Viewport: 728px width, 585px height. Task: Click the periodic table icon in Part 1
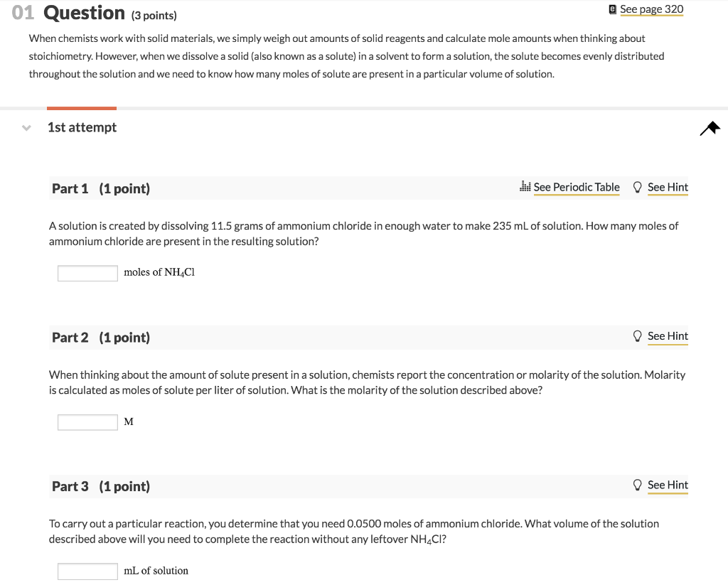tap(525, 186)
